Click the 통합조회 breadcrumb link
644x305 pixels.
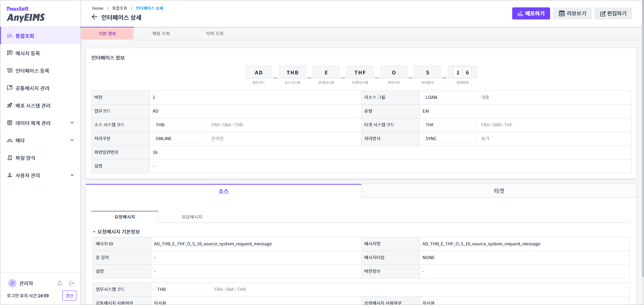[x=119, y=8]
